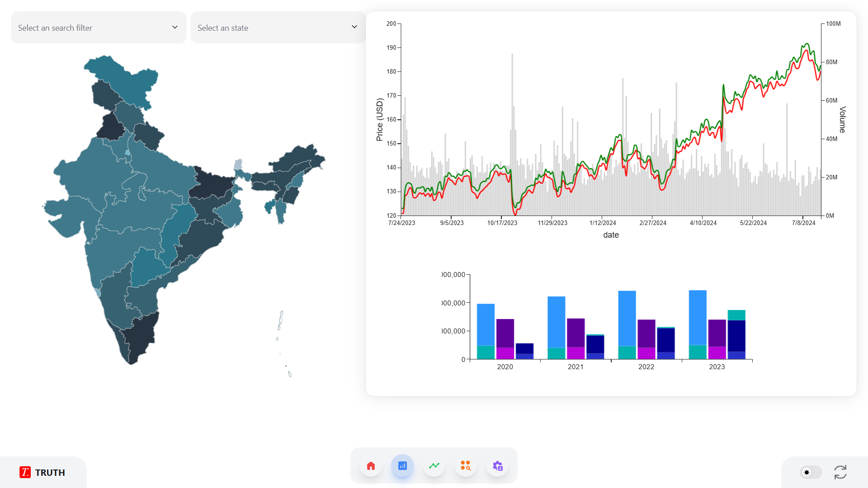Click the TRUTH brand text link
868x488 pixels.
[x=50, y=473]
